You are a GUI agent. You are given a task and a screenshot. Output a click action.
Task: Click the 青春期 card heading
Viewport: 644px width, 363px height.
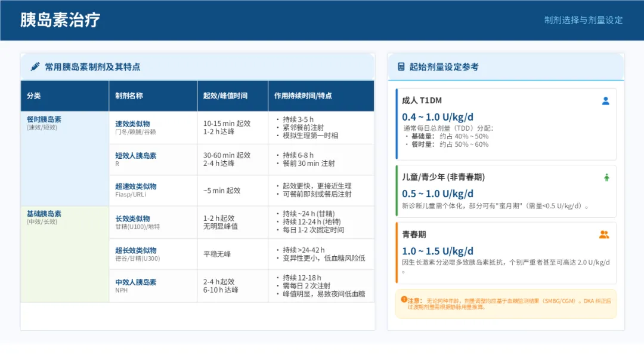pyautogui.click(x=414, y=234)
